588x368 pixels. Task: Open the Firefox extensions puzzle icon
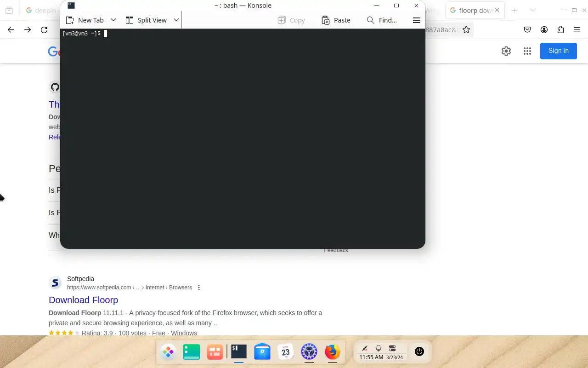(x=560, y=30)
